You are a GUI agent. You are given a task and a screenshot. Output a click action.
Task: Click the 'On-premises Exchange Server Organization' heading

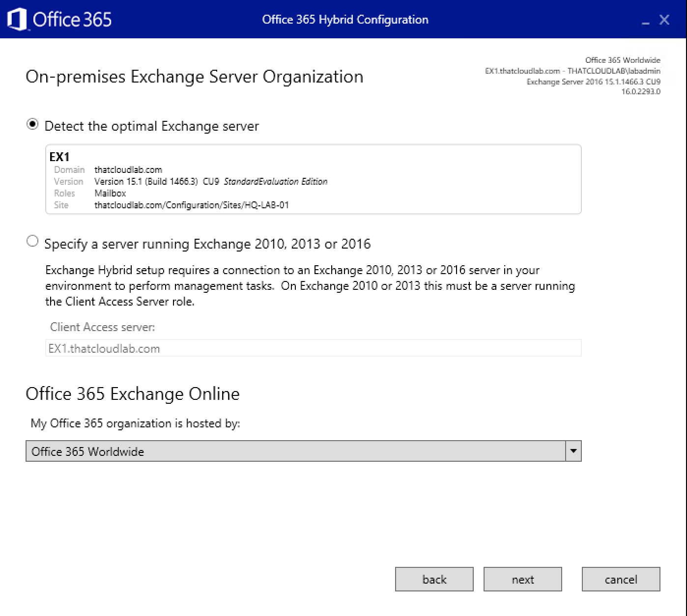[194, 77]
